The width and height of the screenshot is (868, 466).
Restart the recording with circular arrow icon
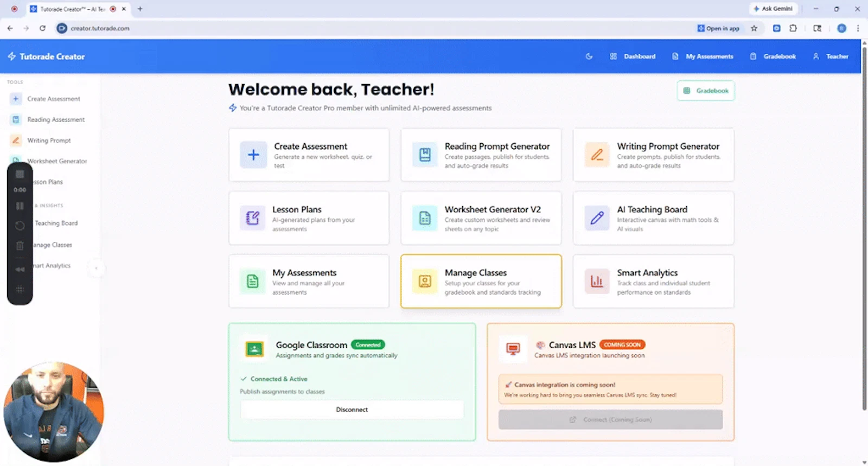[x=20, y=226]
